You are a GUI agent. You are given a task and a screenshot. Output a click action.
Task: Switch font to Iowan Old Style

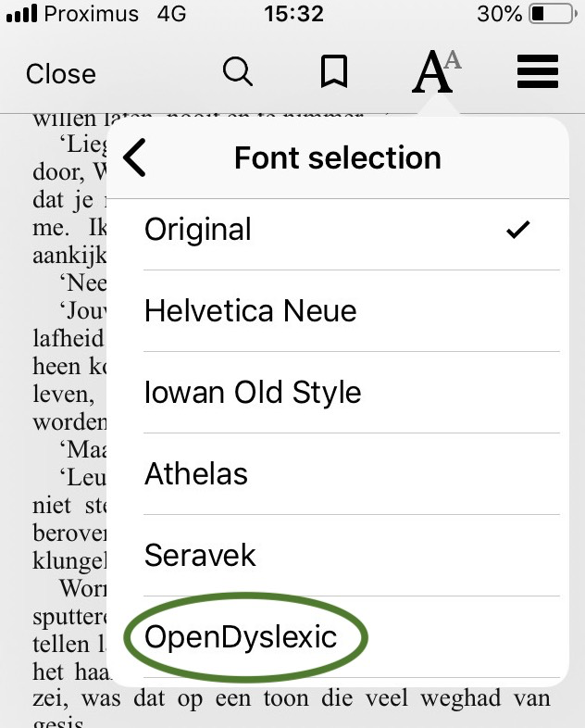[x=253, y=393]
